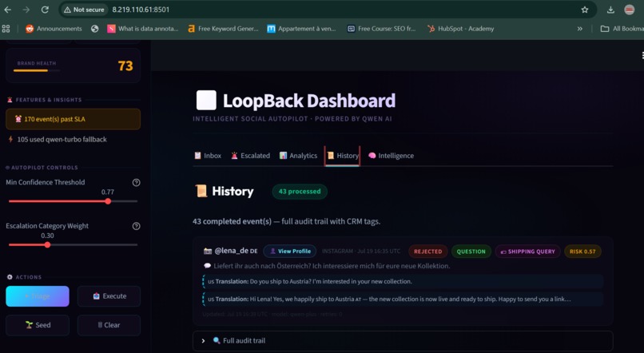The image size is (644, 353).
Task: Click the lightning icon beside qwen-turbo fallback
Action: coord(10,140)
